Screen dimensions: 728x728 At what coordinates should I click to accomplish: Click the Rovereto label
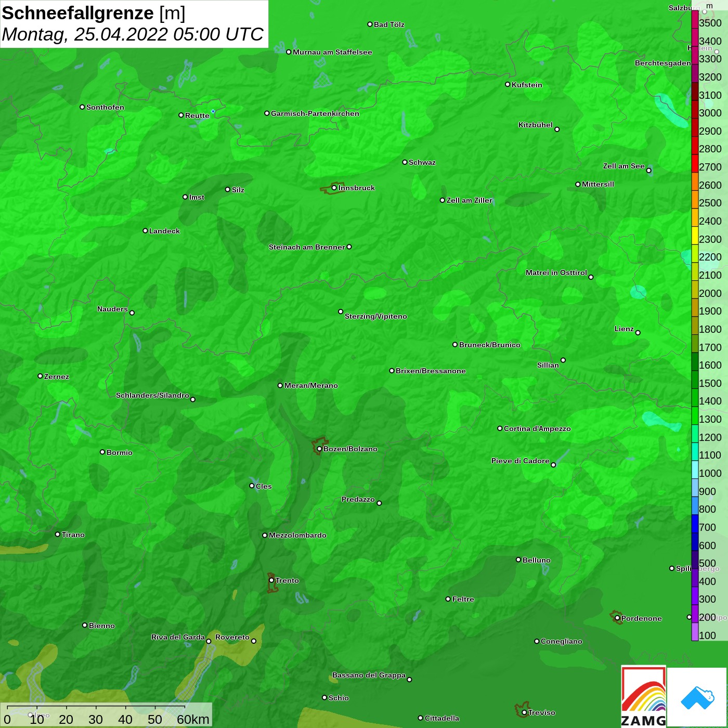point(232,637)
